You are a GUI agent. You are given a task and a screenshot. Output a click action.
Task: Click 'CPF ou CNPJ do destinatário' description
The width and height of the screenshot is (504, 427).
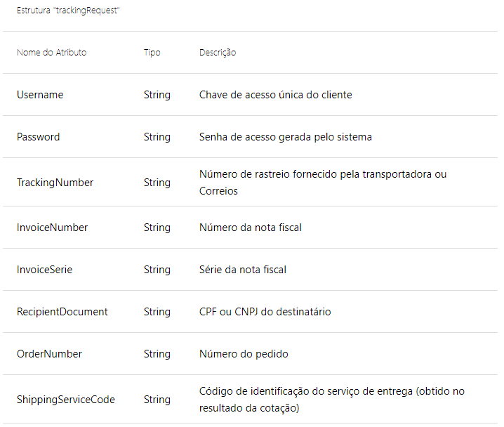(x=265, y=312)
